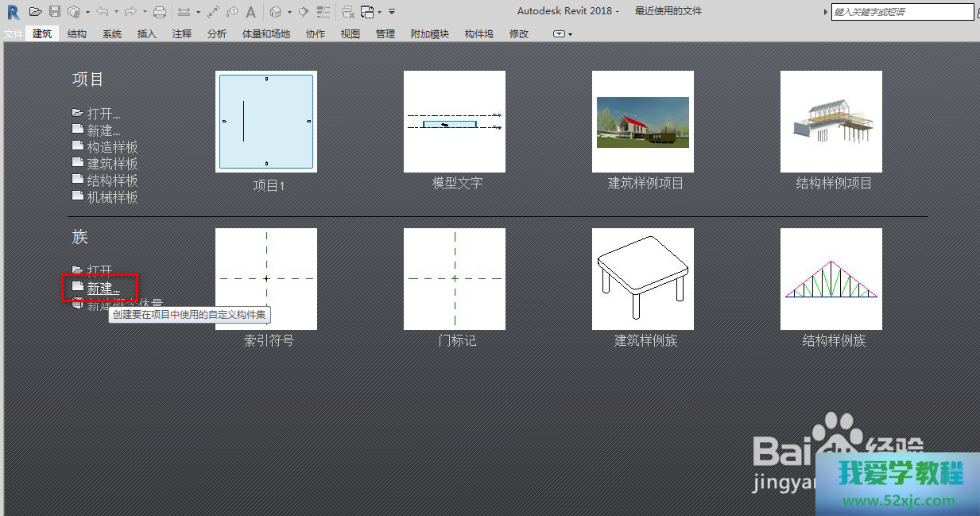
Task: Click the Open folder icon in toolbar
Action: (36, 12)
